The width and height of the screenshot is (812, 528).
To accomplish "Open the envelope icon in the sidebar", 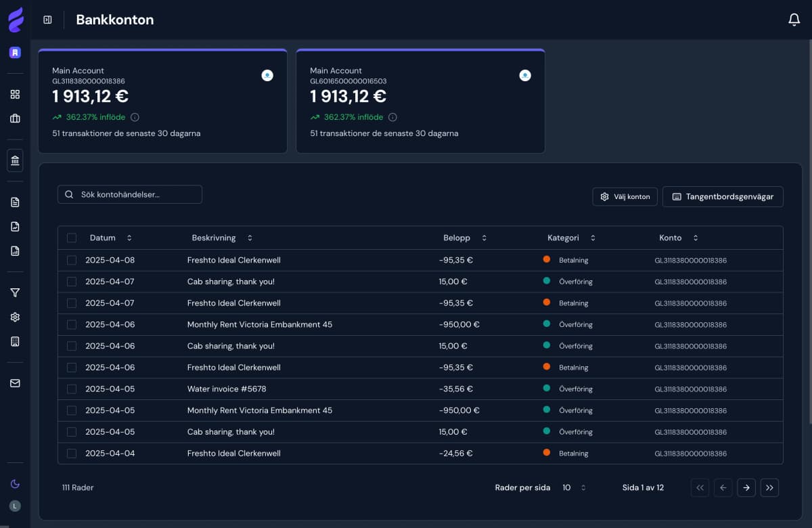I will pos(15,383).
